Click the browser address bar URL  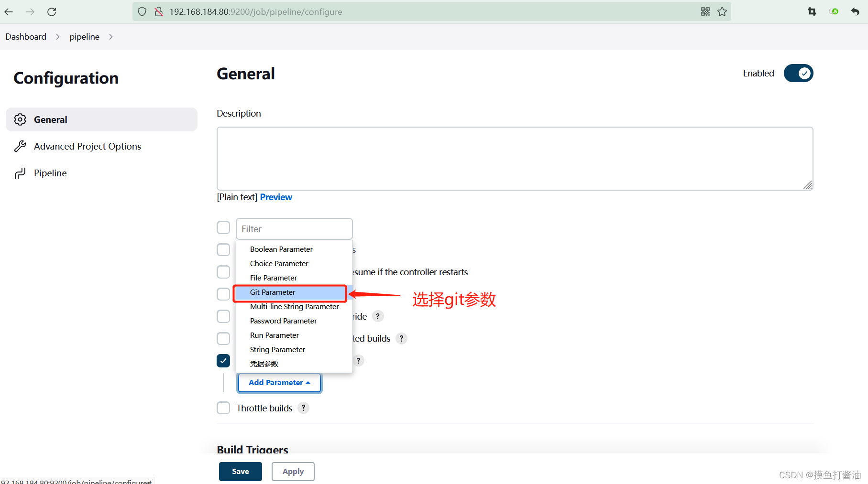(256, 12)
